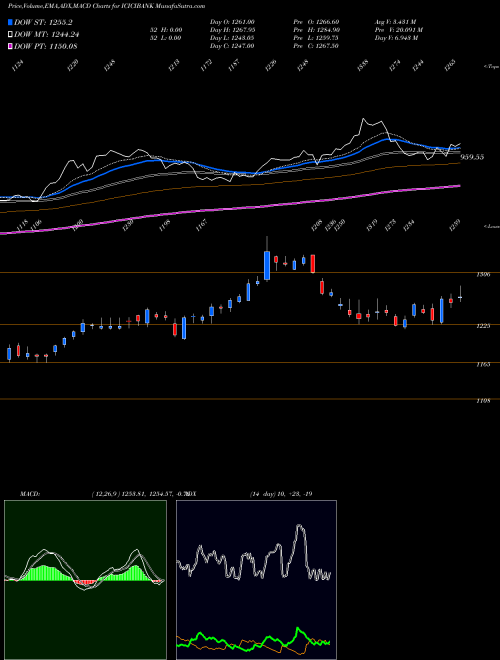Click the 1165 price level label
Image resolution: width=500 pixels, height=660 pixels.
(x=483, y=365)
